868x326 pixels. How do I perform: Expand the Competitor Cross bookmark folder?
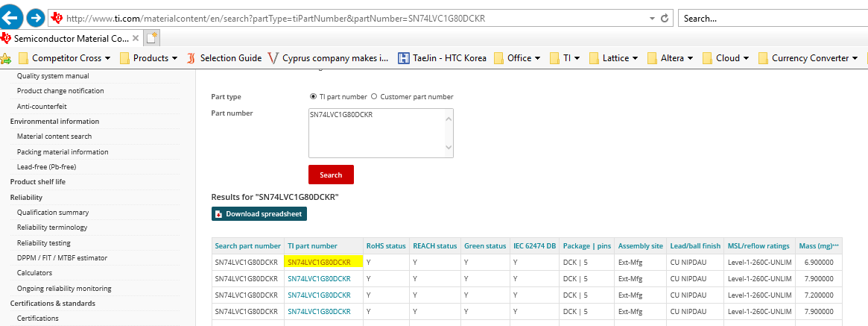pyautogui.click(x=65, y=58)
